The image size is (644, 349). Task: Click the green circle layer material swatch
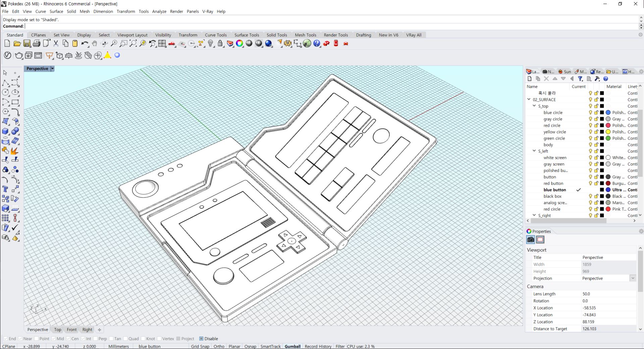click(608, 138)
